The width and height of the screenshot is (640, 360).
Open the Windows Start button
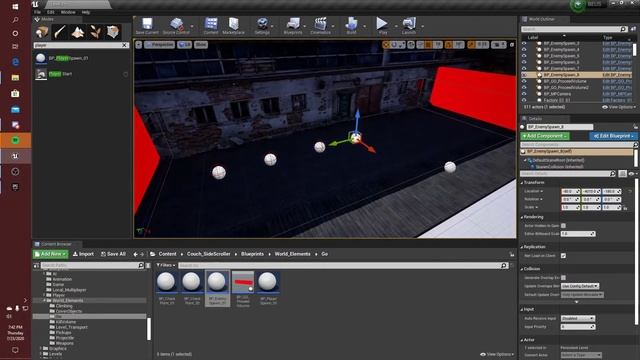(16, 7)
